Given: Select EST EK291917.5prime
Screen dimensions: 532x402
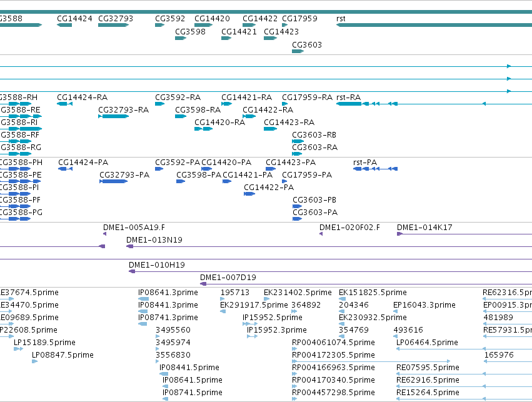Looking at the screenshot, I should (x=254, y=305).
